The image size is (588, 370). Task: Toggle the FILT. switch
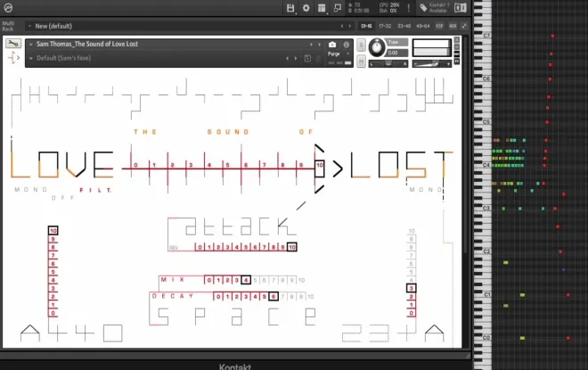pos(95,190)
